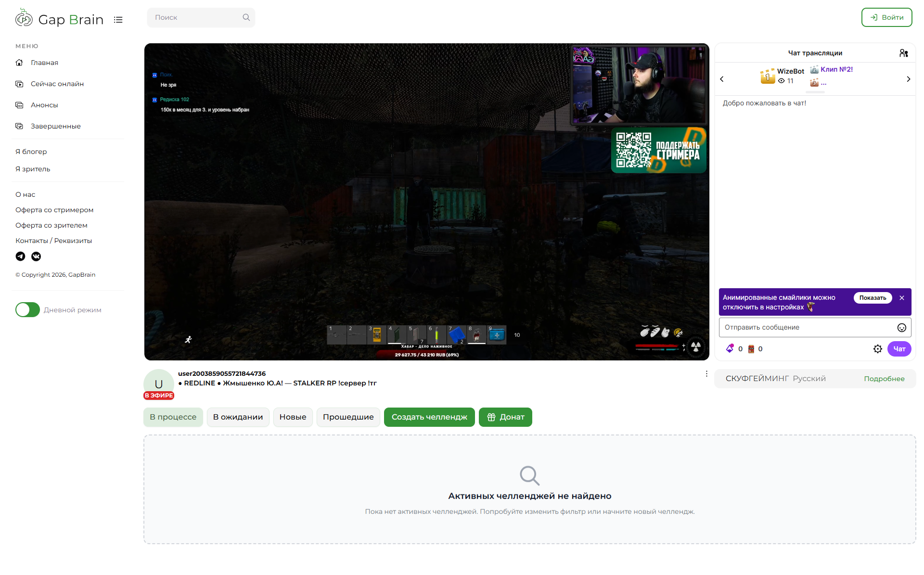Open the Клип №2! link
The width and height of the screenshot is (924, 575).
tap(836, 69)
